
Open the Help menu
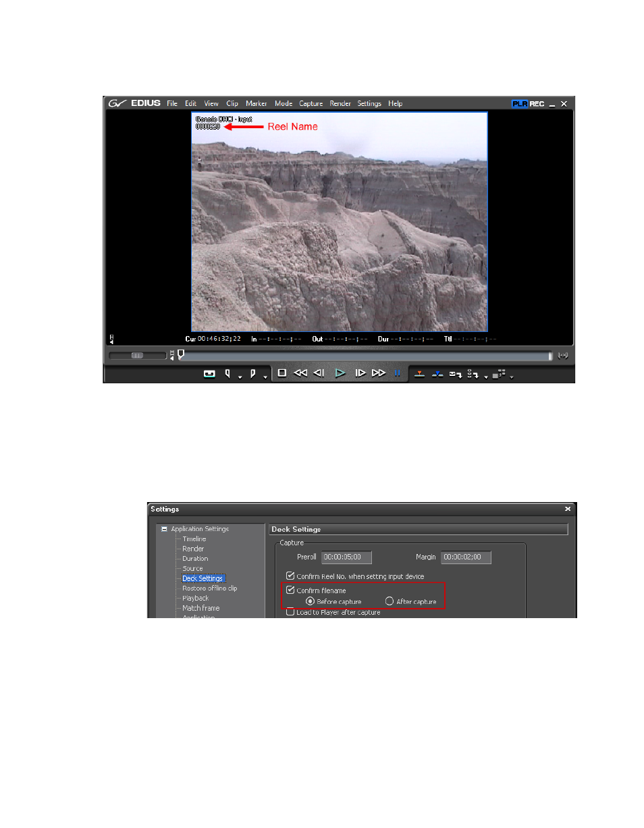[396, 104]
